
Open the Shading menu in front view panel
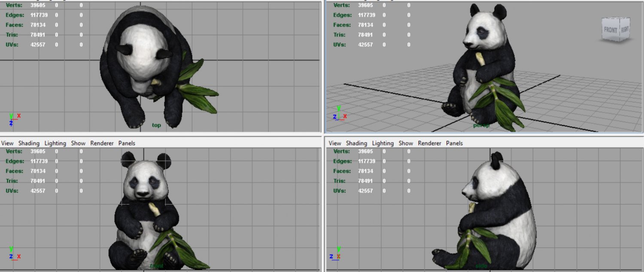click(29, 143)
